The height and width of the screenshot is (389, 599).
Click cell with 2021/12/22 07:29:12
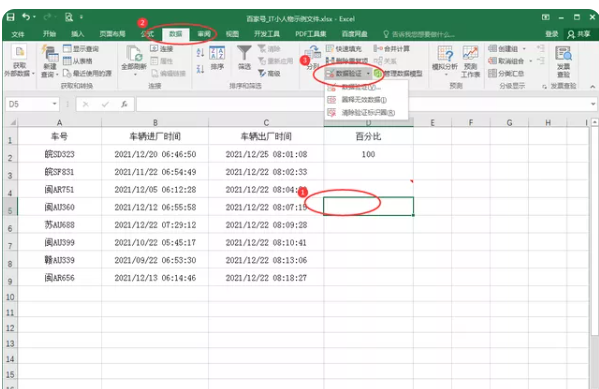point(155,225)
